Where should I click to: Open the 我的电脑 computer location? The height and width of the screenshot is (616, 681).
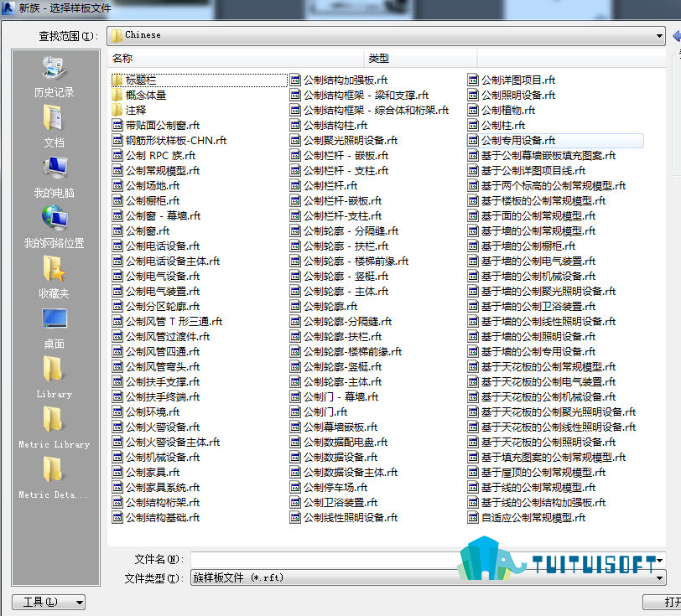(55, 178)
